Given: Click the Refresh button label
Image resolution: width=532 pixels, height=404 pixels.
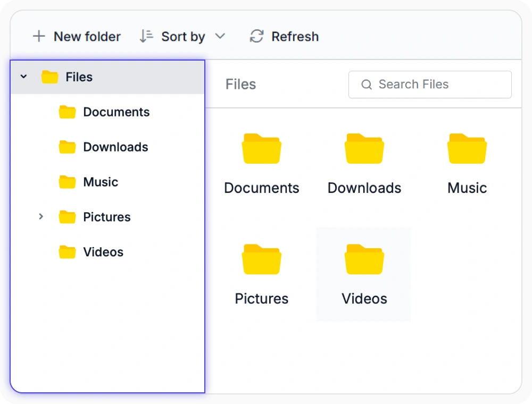Looking at the screenshot, I should pyautogui.click(x=295, y=37).
